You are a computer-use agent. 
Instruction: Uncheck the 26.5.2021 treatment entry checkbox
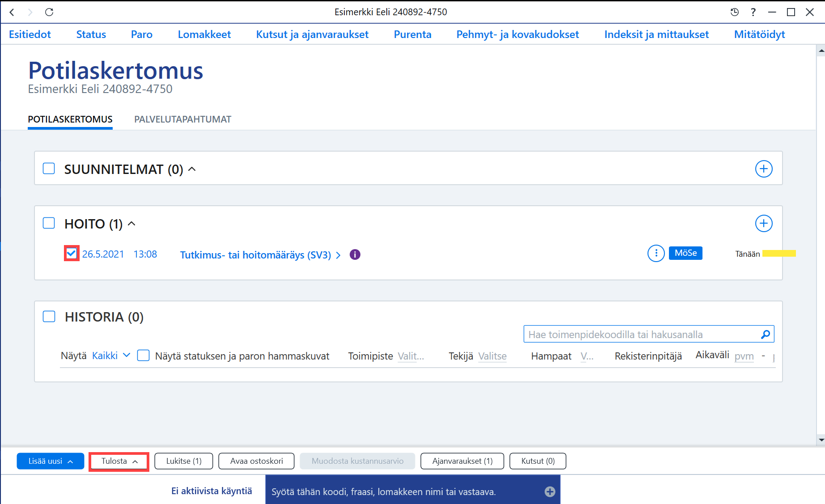point(72,254)
